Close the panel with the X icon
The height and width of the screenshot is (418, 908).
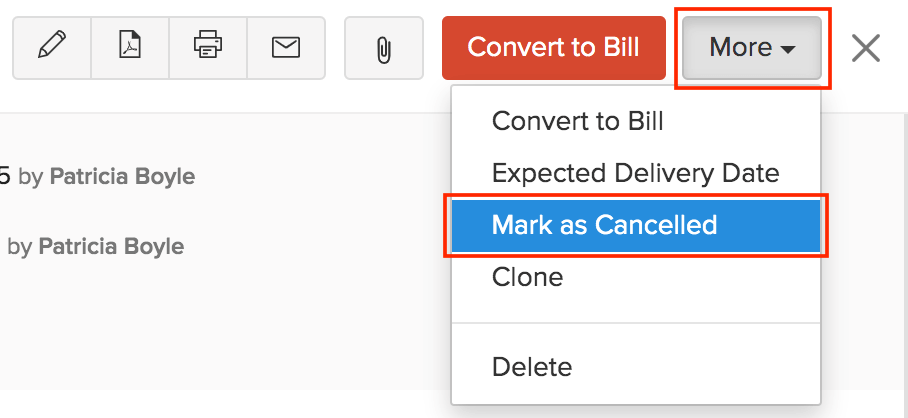coord(866,48)
